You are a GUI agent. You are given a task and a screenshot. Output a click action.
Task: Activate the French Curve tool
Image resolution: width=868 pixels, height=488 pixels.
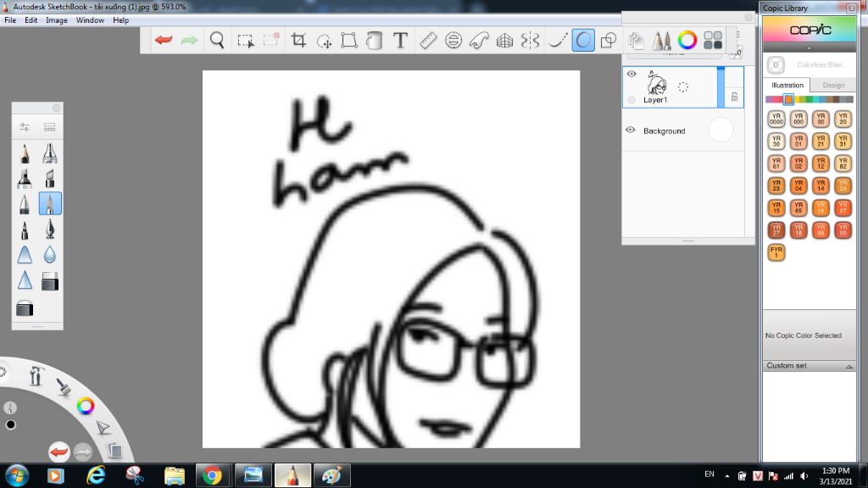(x=479, y=41)
